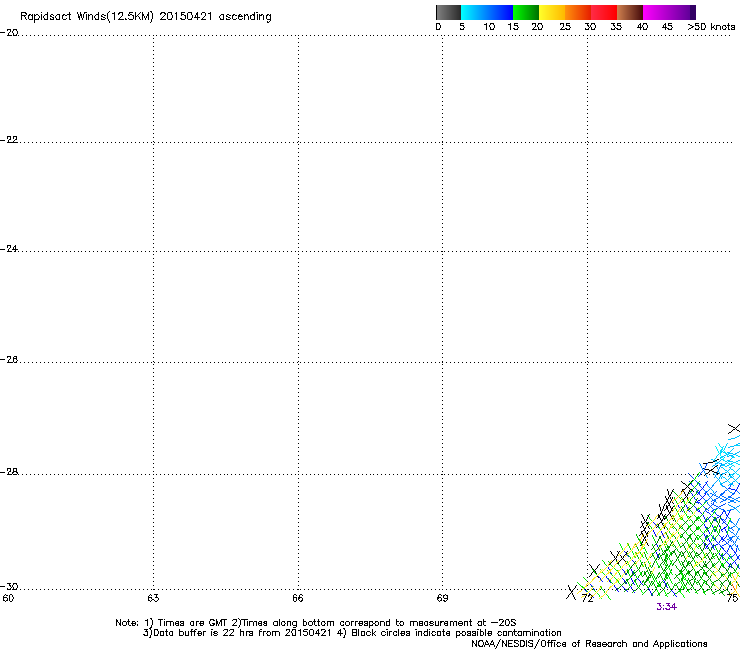Click the NOAA/NESDIS credit line
Screen dimensions: 740x650
click(589, 644)
